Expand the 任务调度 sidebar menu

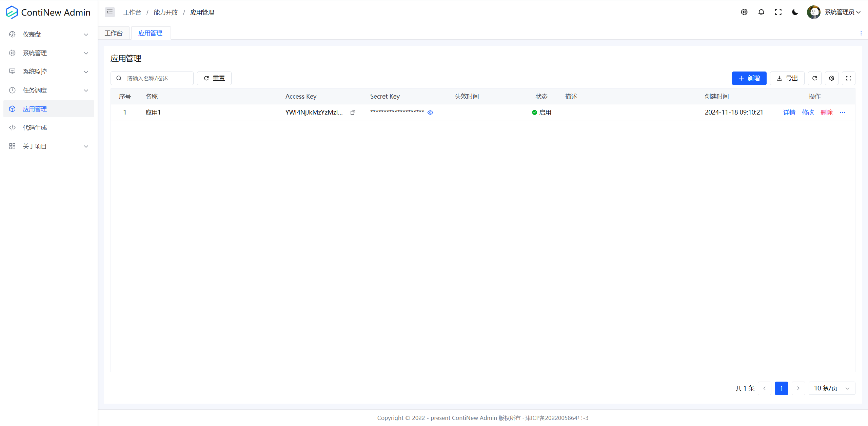(x=48, y=90)
